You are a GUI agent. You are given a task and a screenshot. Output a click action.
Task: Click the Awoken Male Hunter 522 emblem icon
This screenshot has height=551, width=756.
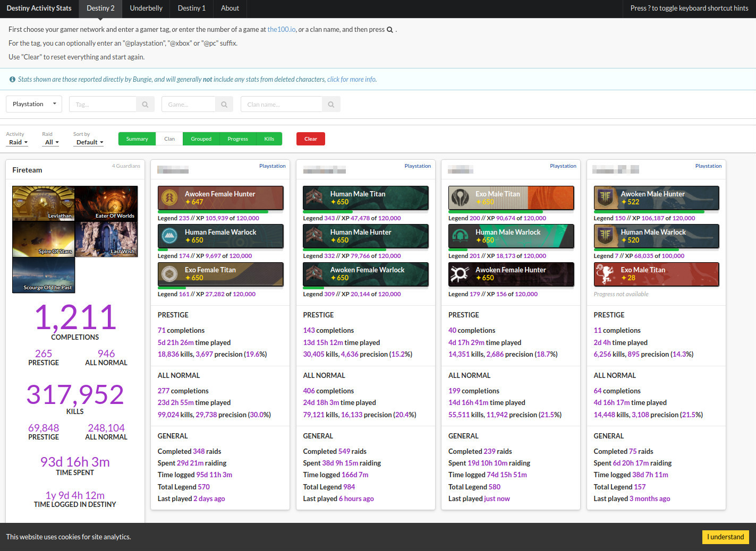(605, 198)
